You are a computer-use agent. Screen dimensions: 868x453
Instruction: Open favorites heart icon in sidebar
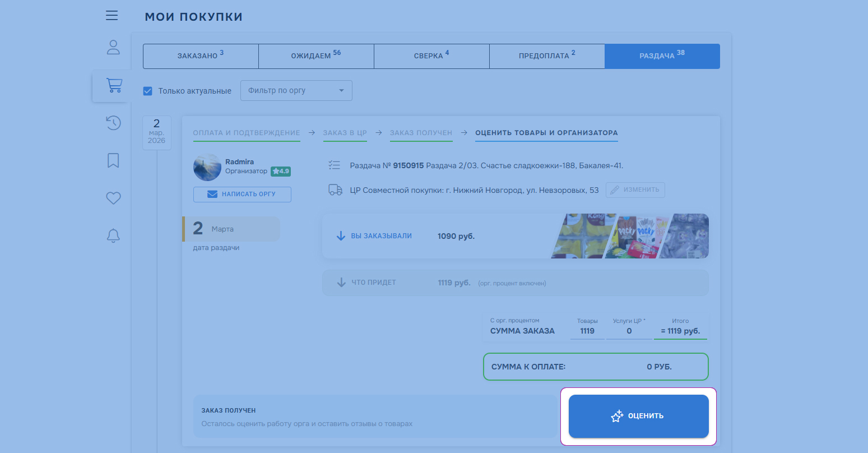[x=113, y=198]
